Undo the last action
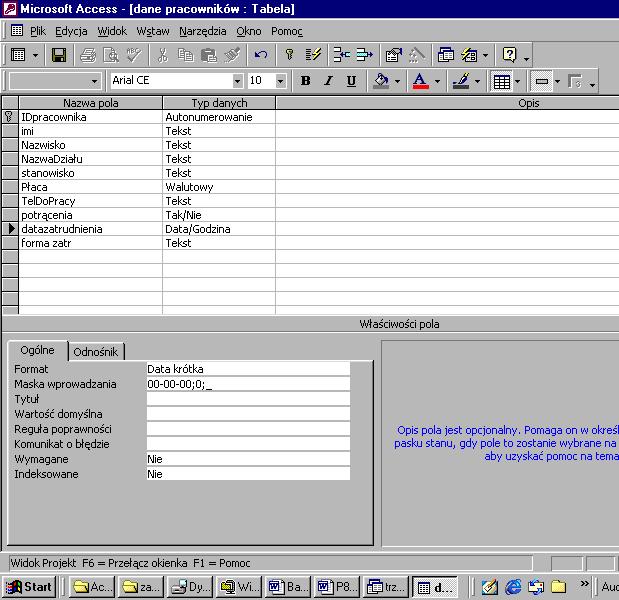 [261, 55]
